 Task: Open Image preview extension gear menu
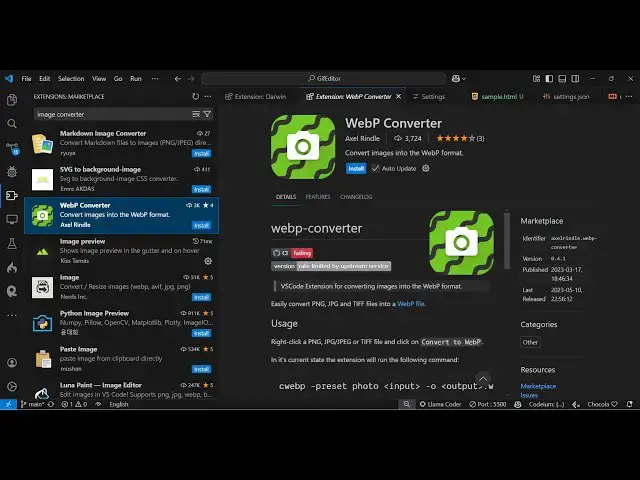click(x=208, y=261)
